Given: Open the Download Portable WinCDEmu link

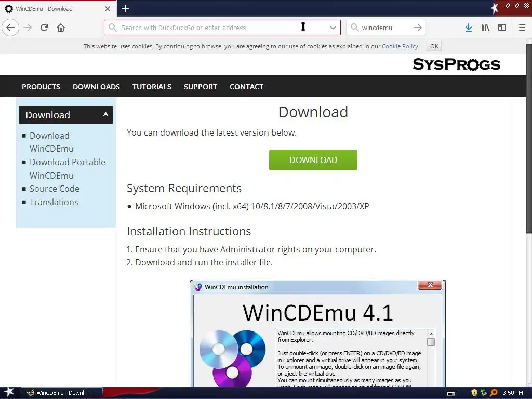Looking at the screenshot, I should tap(67, 169).
